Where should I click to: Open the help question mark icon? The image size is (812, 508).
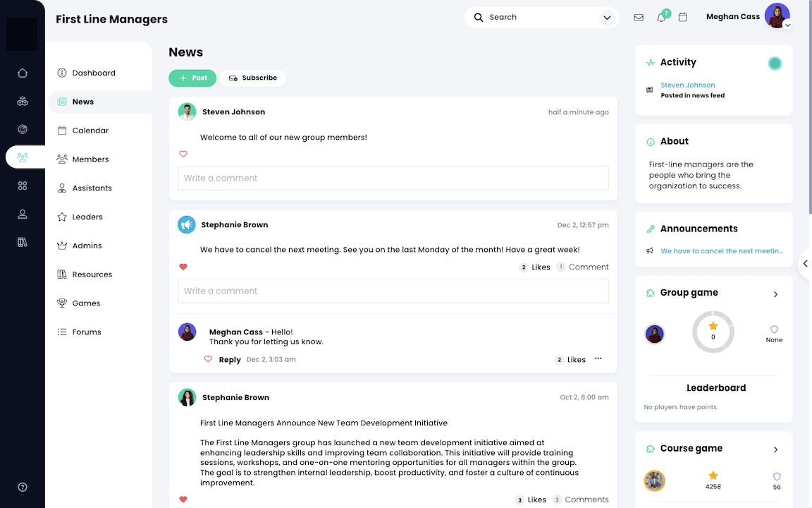22,487
